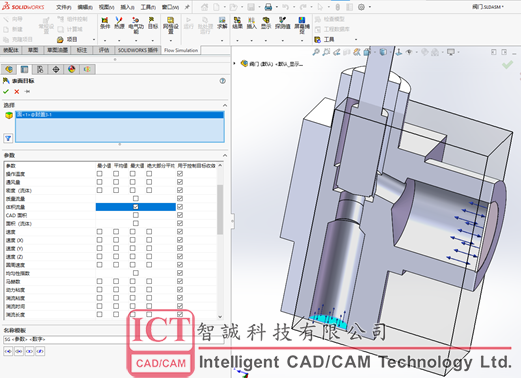Image resolution: width=521 pixels, height=378 pixels.
Task: Open the 网格设置 mesh settings tool
Action: [x=171, y=25]
